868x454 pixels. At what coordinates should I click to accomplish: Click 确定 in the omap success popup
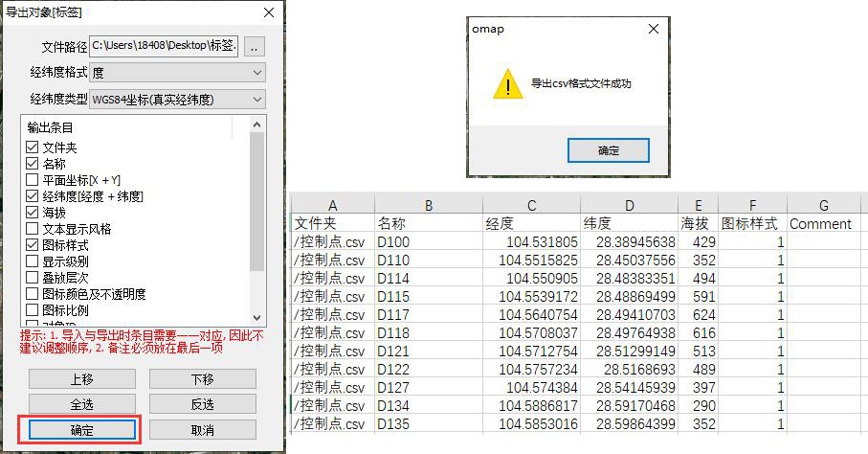[609, 150]
